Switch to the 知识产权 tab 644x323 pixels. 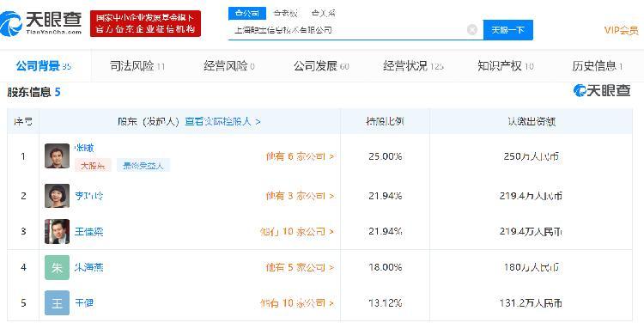[x=505, y=66]
